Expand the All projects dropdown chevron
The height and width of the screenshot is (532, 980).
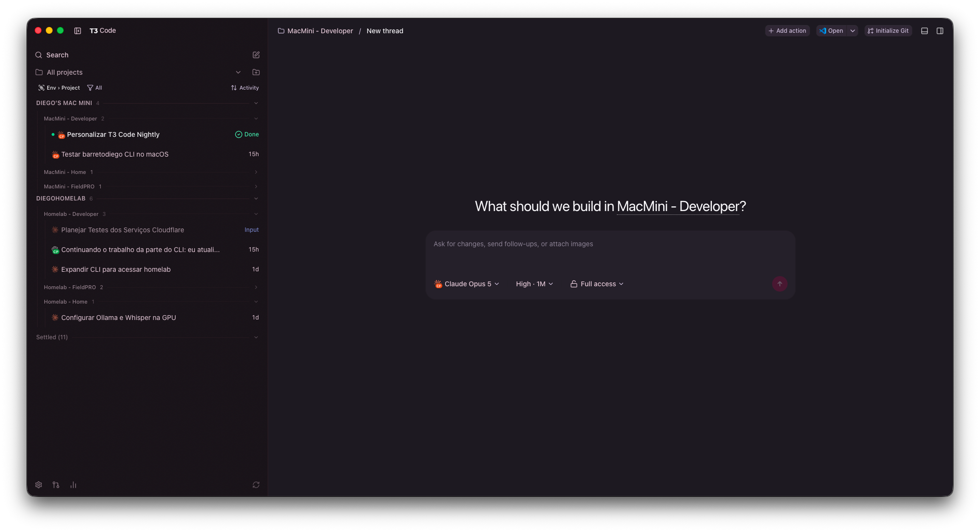click(x=238, y=72)
